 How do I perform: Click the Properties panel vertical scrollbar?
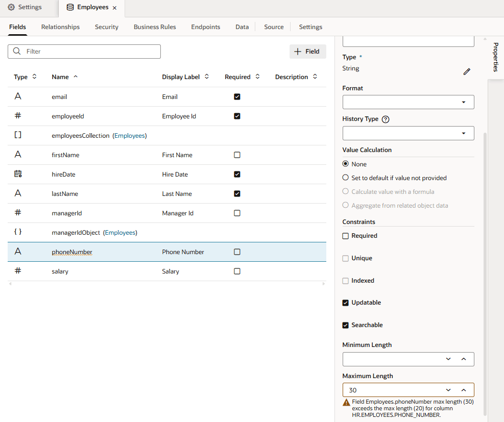[x=485, y=273]
